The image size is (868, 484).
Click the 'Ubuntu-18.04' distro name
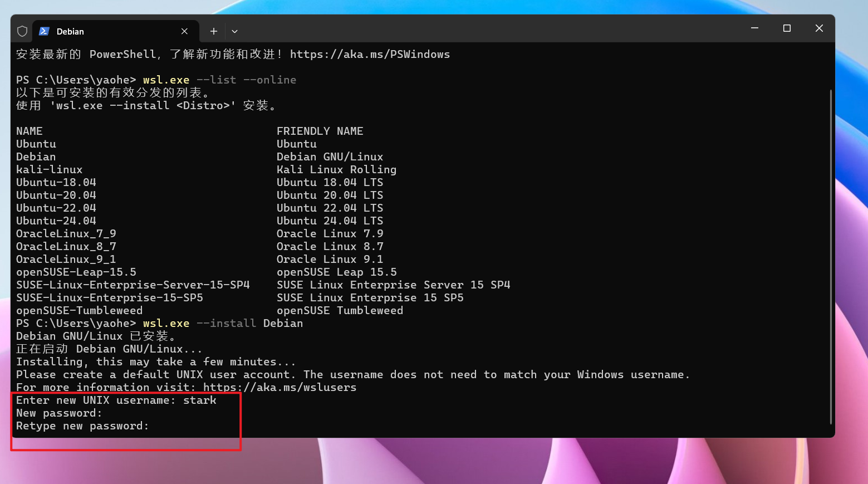coord(56,182)
